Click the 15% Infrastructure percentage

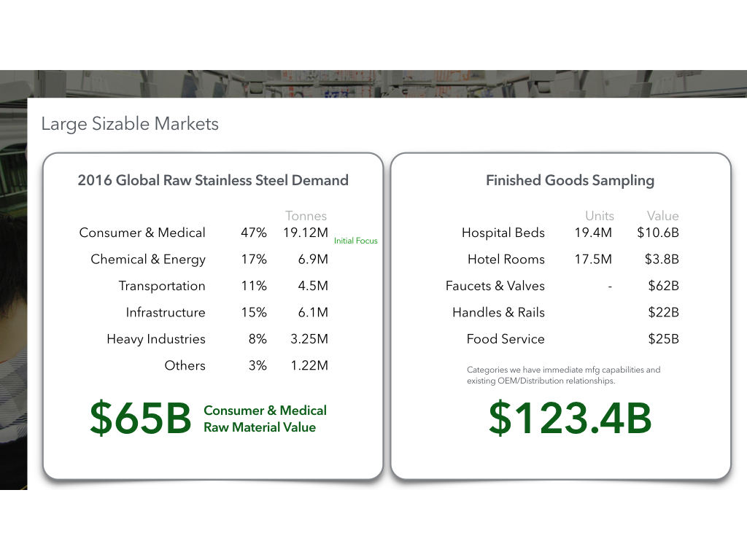[253, 312]
